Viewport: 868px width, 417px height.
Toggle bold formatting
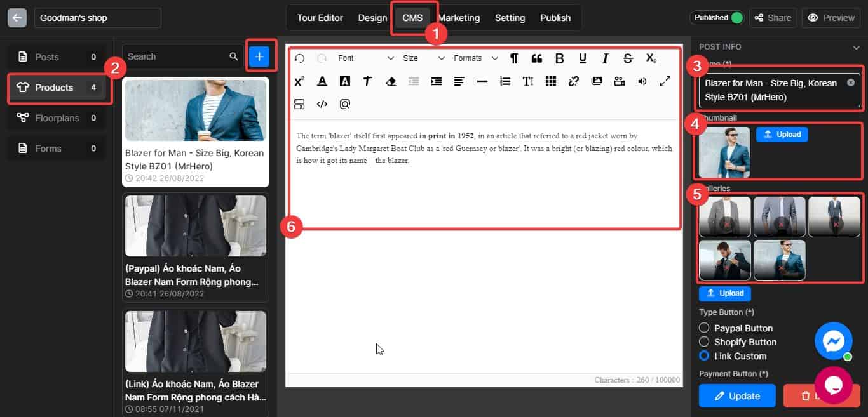[560, 58]
